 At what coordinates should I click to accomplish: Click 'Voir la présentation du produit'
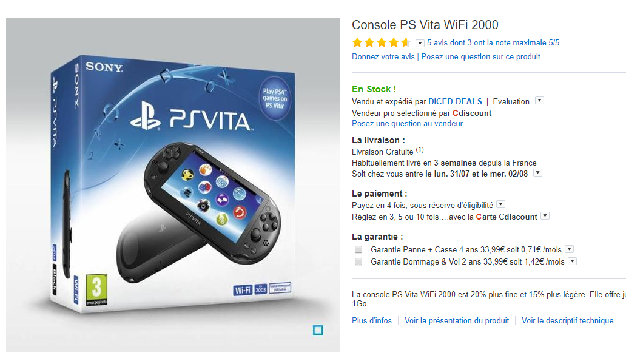pyautogui.click(x=457, y=320)
